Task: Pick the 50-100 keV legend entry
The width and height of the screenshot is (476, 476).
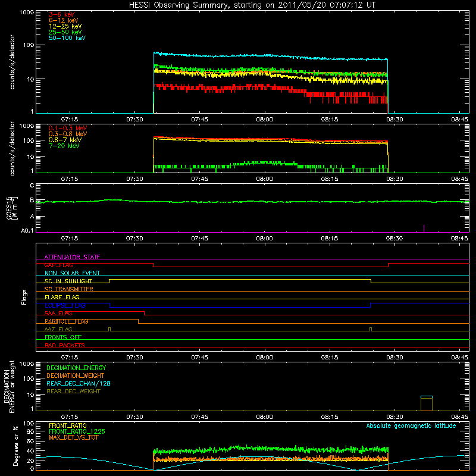Action: (67, 38)
